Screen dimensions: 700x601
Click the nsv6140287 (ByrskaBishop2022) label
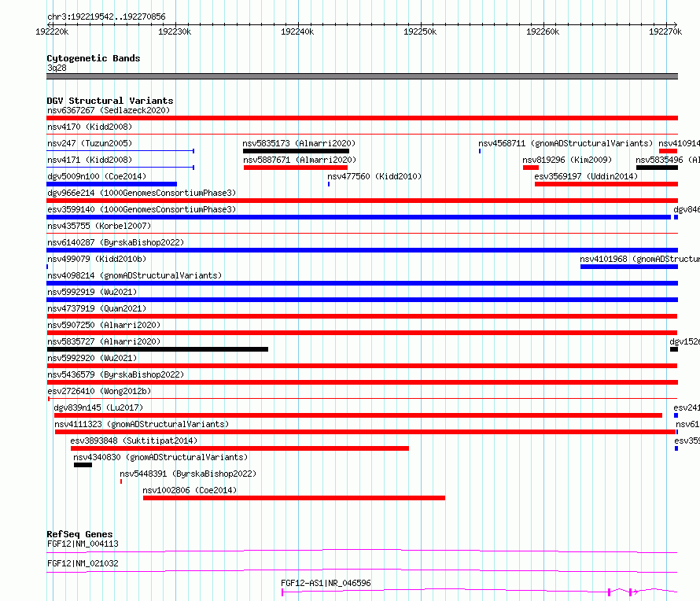click(x=116, y=242)
